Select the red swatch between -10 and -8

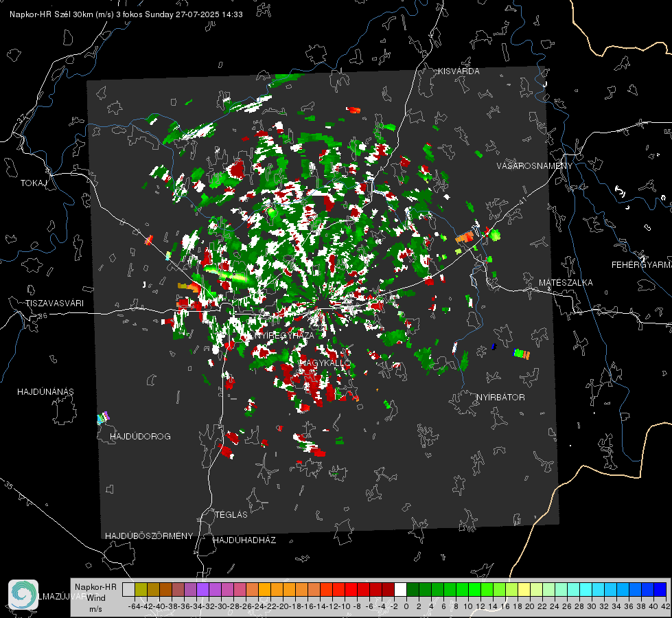(x=351, y=589)
